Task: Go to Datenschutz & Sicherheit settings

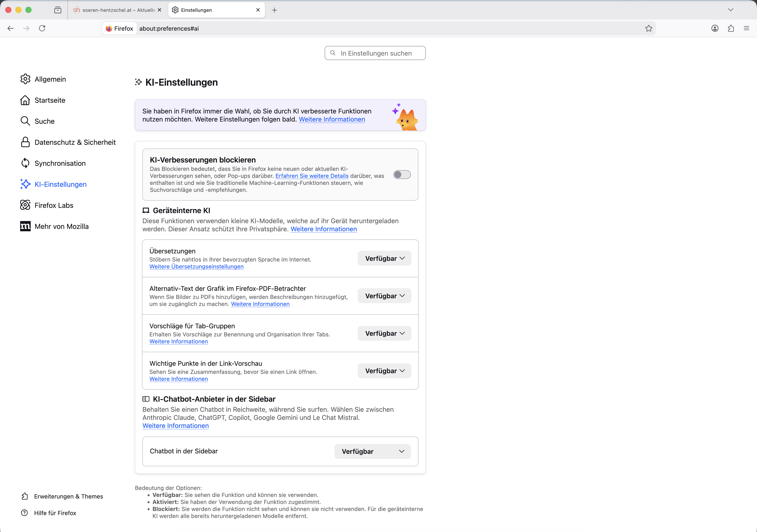Action: pyautogui.click(x=75, y=142)
